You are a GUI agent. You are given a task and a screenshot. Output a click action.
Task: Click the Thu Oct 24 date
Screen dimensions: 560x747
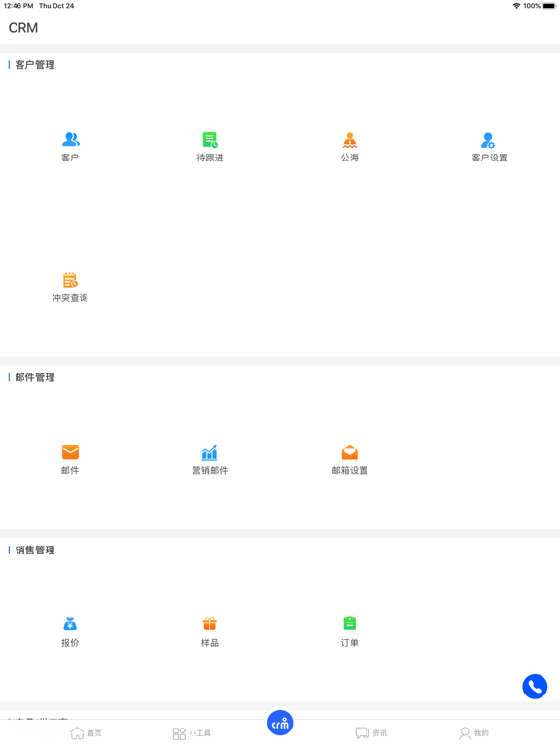tap(56, 6)
